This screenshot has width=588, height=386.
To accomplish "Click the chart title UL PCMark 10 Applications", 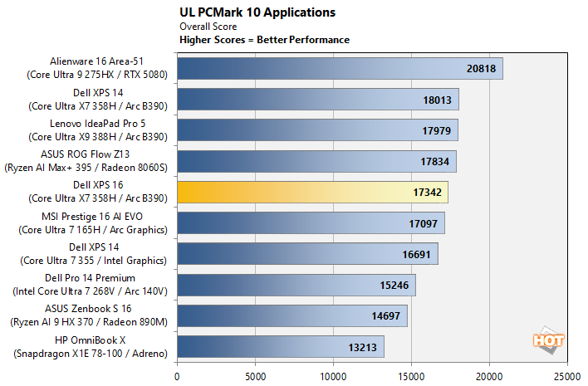I will (257, 12).
